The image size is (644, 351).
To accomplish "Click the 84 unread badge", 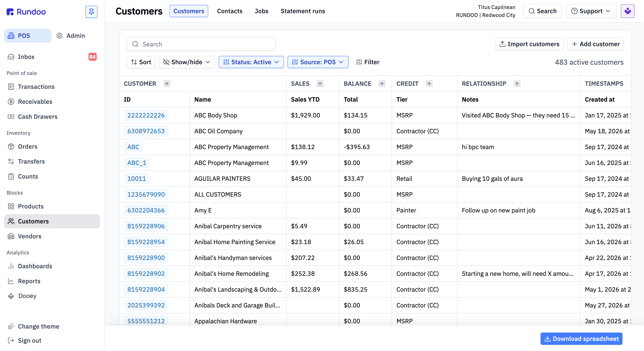I will (x=92, y=57).
